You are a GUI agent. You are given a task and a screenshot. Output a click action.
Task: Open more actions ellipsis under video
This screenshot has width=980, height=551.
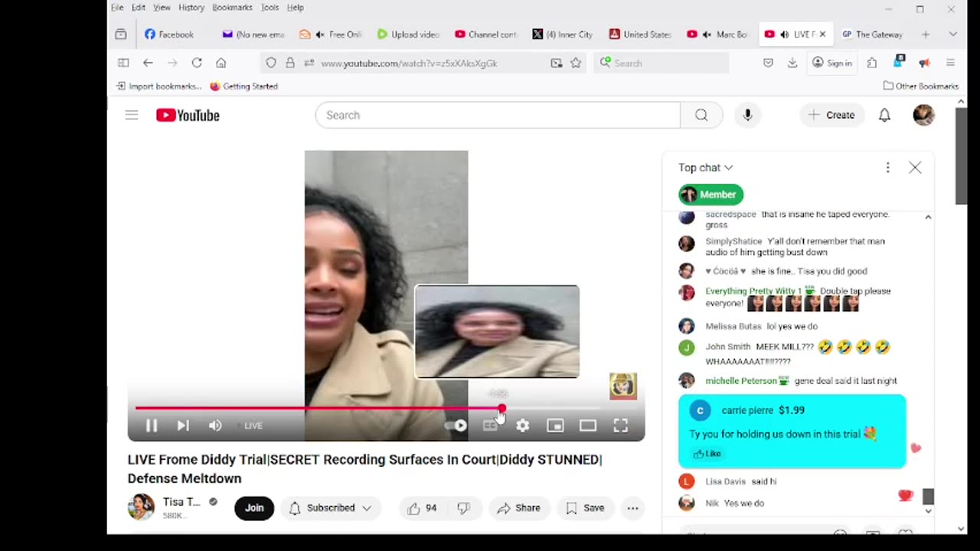point(632,507)
